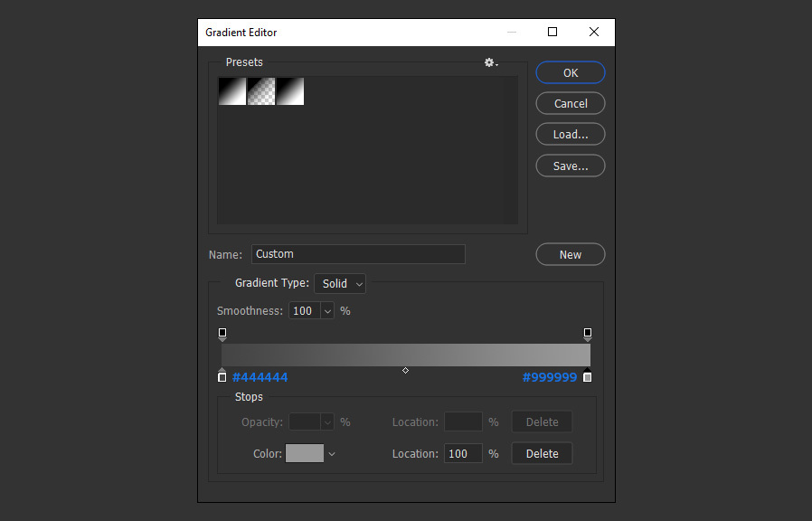Close the Gradient Editor dialog
Screen dimensions: 812x521
click(x=594, y=32)
